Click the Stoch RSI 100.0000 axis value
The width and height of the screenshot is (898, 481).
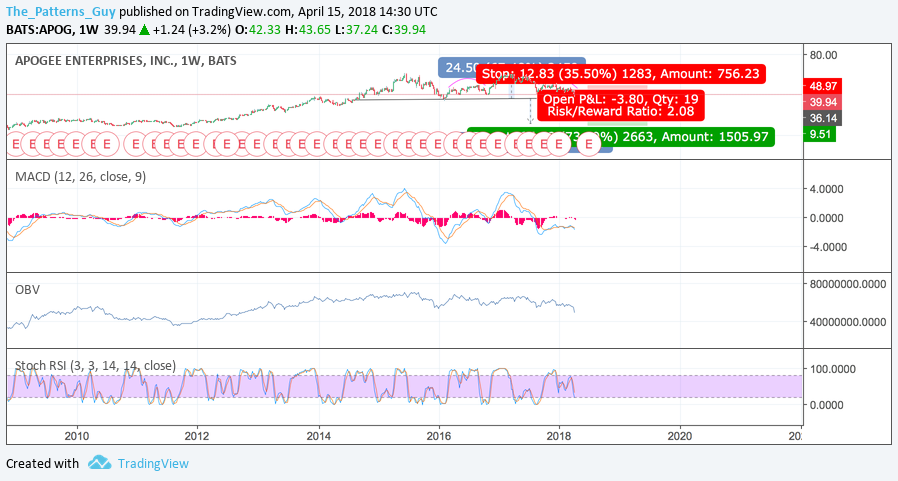[x=832, y=369]
